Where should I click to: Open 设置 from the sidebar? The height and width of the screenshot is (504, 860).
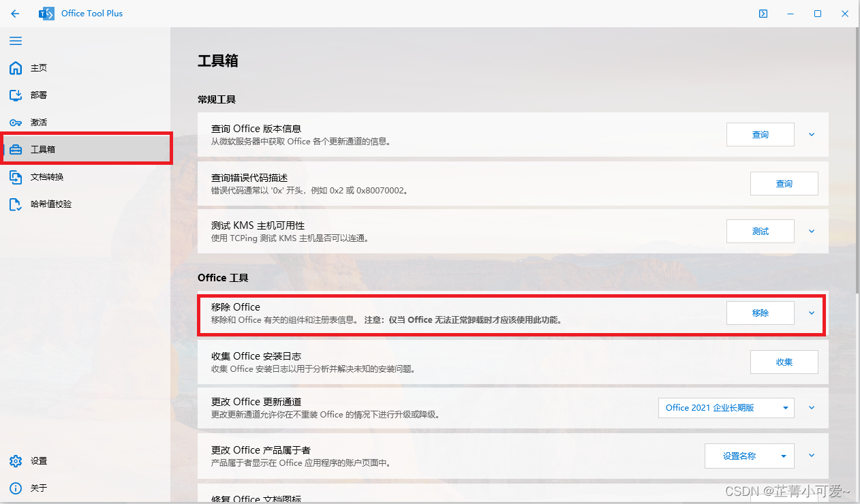click(85, 461)
